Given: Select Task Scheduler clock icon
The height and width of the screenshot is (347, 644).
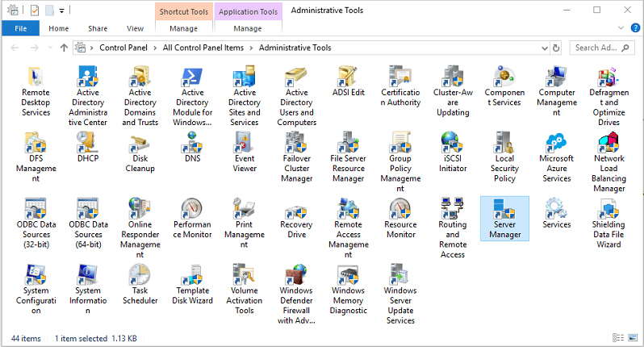Looking at the screenshot, I should tap(140, 285).
